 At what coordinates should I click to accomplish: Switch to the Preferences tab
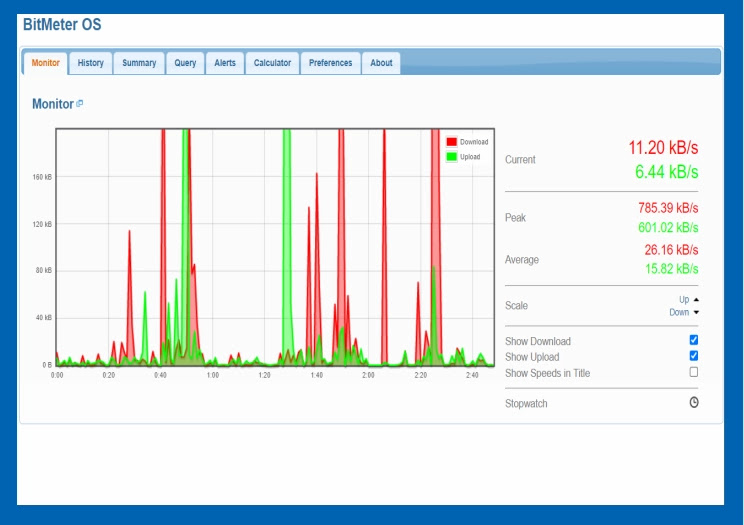tap(331, 63)
